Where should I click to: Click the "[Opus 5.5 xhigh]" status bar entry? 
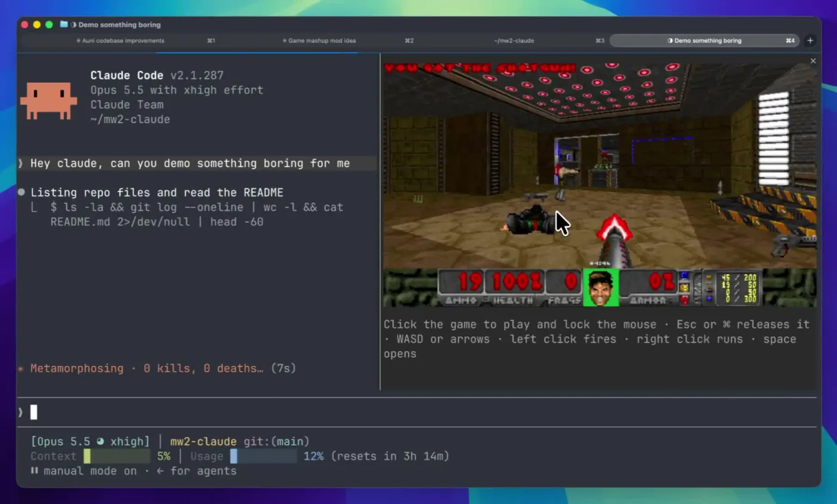tap(90, 442)
